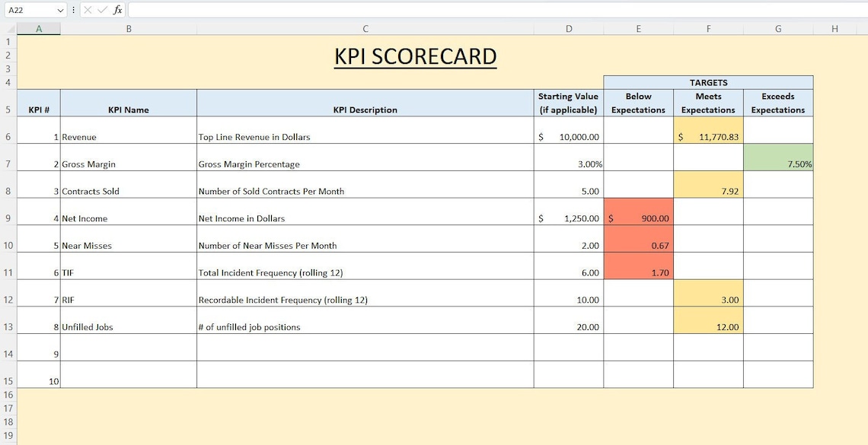Open the Name Box dropdown arrow
Viewport: 868px width, 445px height.
59,10
